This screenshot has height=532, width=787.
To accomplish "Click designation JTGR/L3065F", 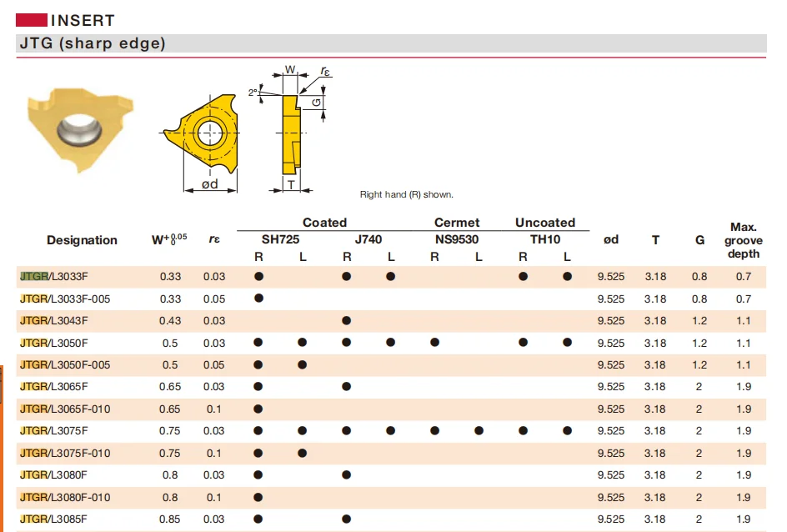I will pyautogui.click(x=53, y=387).
